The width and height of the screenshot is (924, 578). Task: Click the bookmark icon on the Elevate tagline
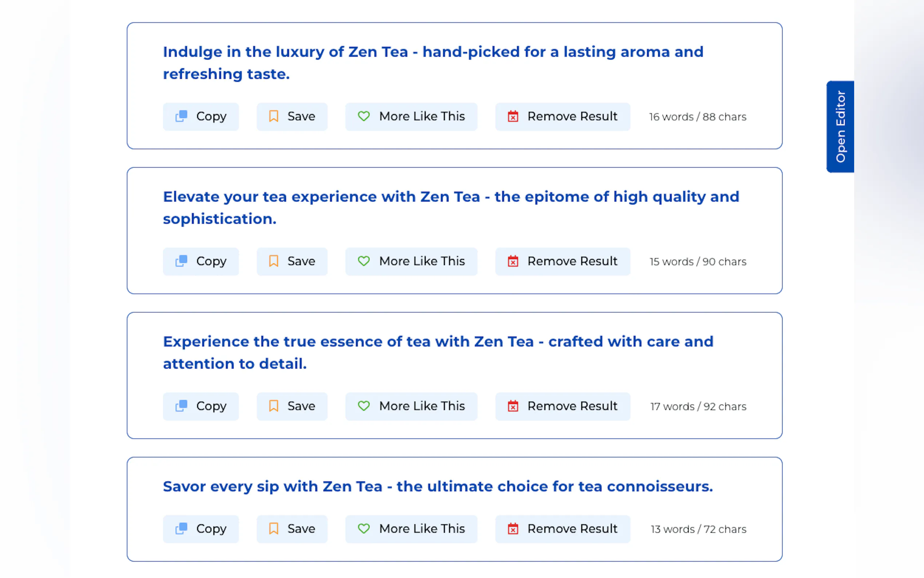(x=274, y=261)
